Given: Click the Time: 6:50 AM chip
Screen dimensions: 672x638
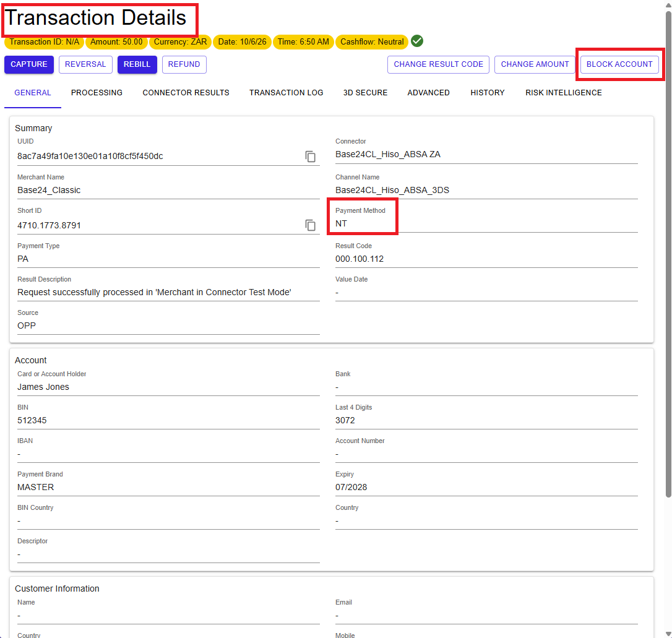Looking at the screenshot, I should (303, 42).
